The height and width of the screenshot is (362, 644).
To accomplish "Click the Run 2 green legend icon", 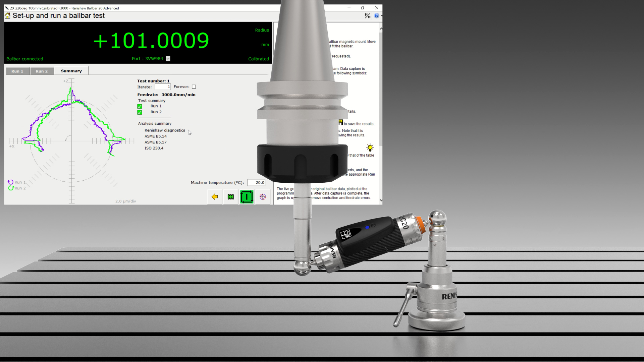I will tap(11, 188).
